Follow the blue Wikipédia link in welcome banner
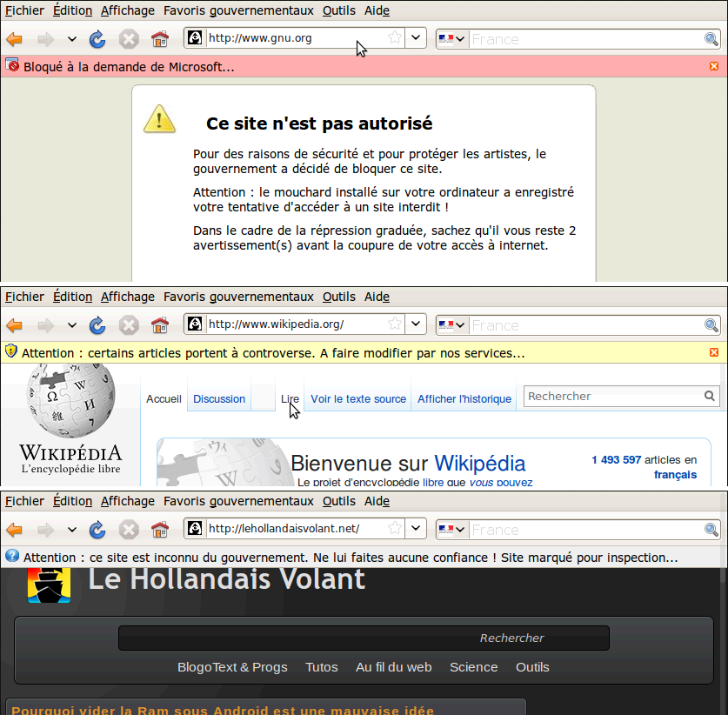This screenshot has height=715, width=728. coord(479,464)
